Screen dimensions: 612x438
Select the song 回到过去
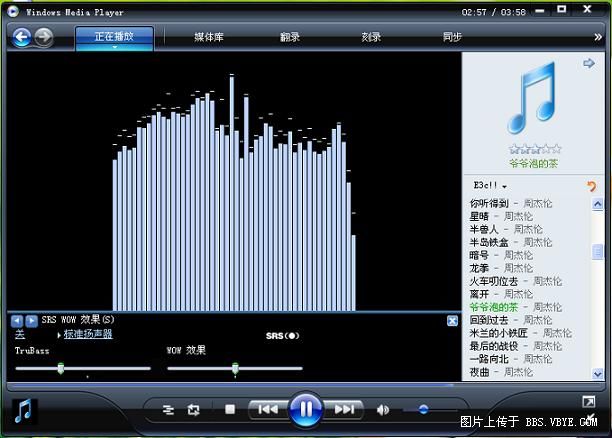511,320
